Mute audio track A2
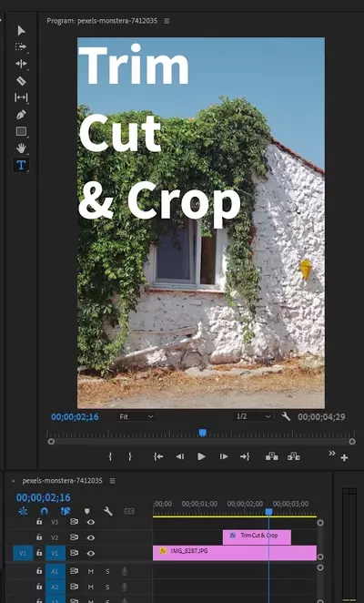The width and height of the screenshot is (364, 603). coord(91,587)
